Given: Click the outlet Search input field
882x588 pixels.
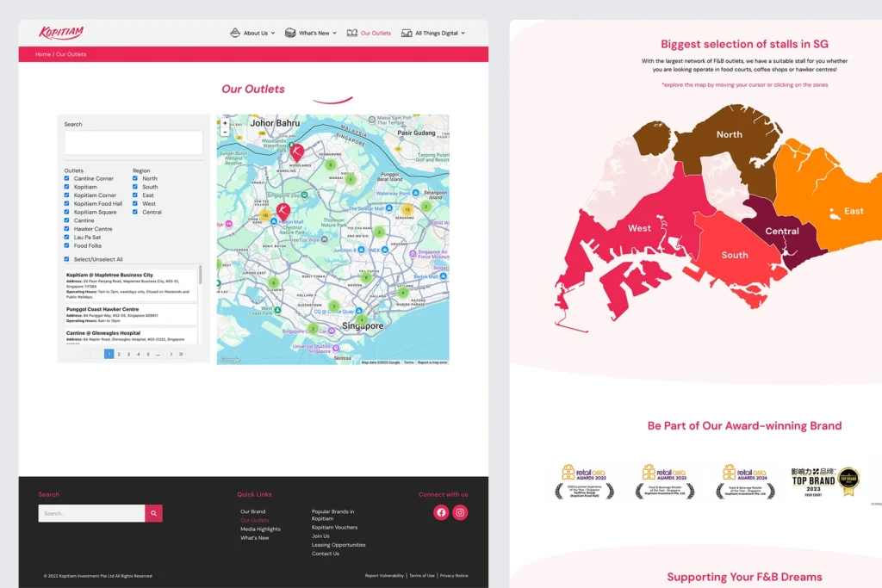Looking at the screenshot, I should click(x=134, y=143).
